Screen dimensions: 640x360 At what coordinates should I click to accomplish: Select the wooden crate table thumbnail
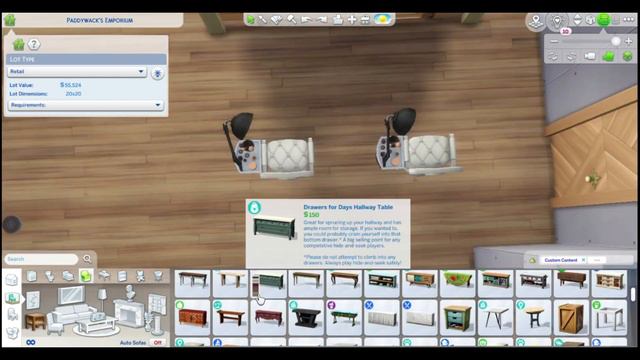[x=571, y=318]
